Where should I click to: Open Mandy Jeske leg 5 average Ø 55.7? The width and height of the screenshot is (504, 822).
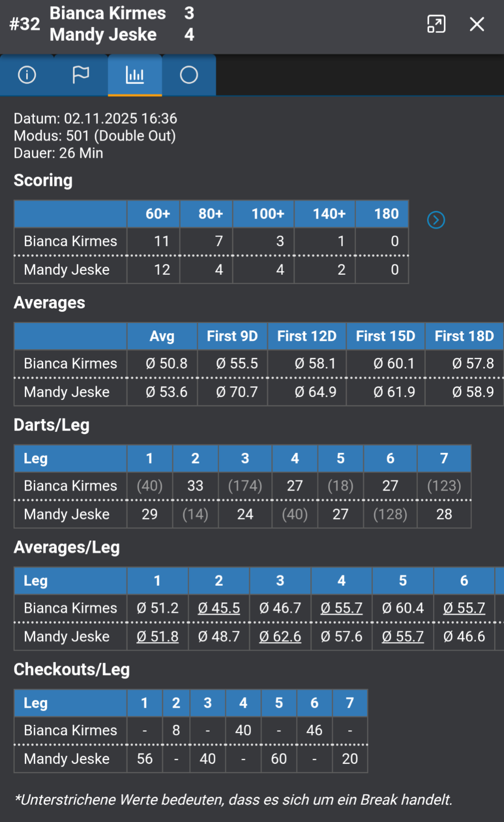403,637
